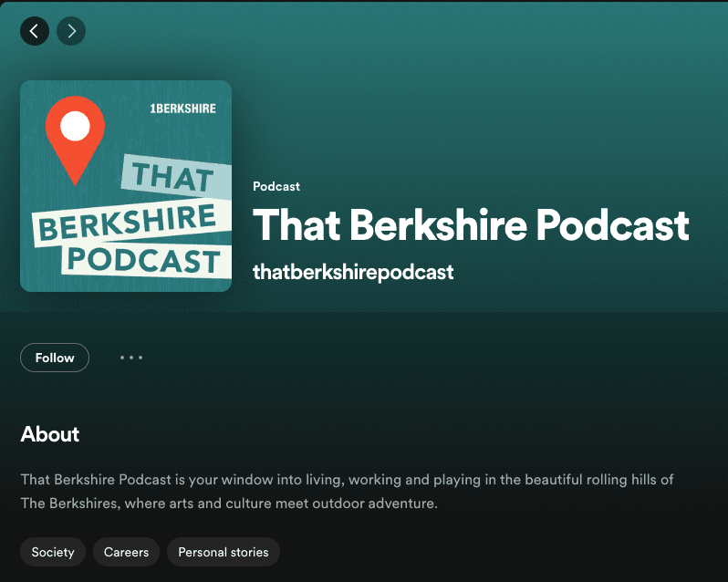Viewport: 728px width, 582px height.
Task: Click the About section heading
Action: tap(50, 434)
